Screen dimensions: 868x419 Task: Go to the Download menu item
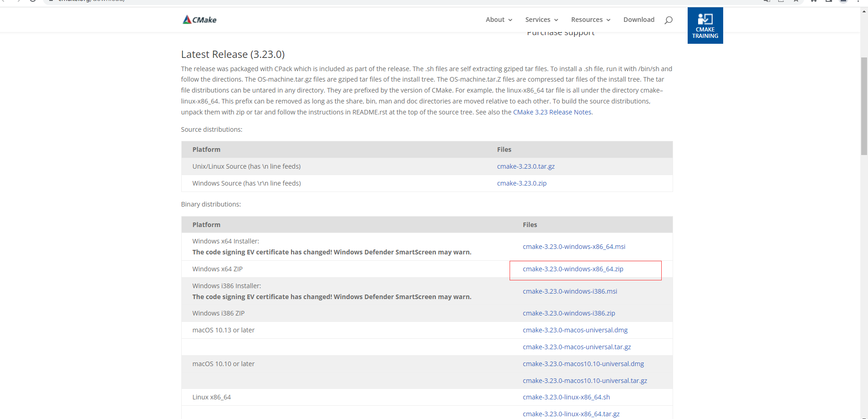coord(638,20)
